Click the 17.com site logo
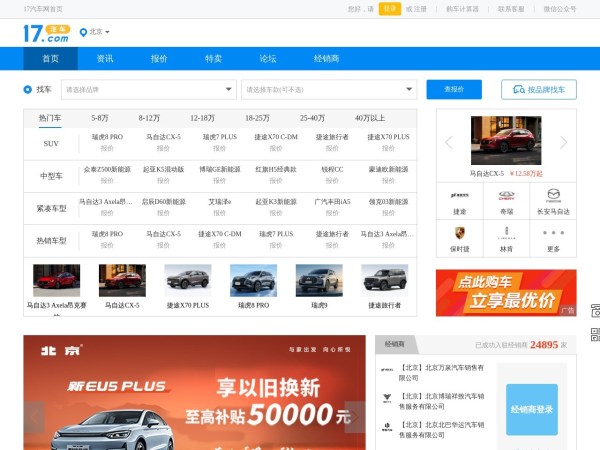 click(x=46, y=33)
